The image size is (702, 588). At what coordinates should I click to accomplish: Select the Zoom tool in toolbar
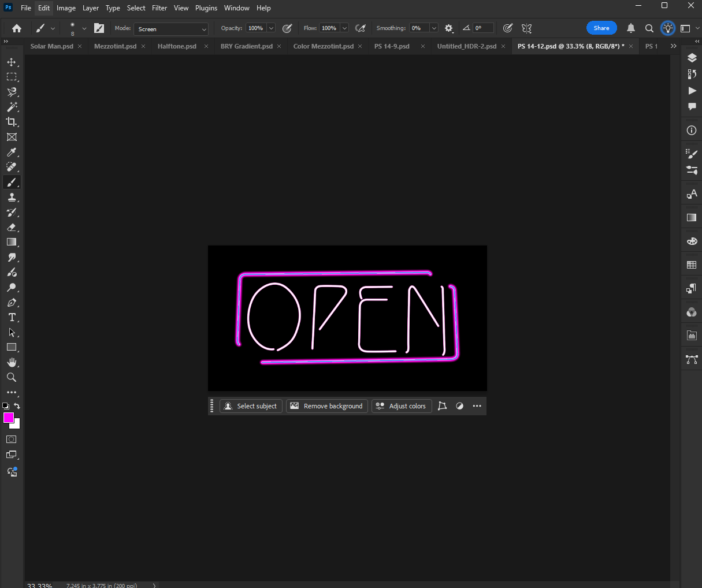[x=12, y=377]
